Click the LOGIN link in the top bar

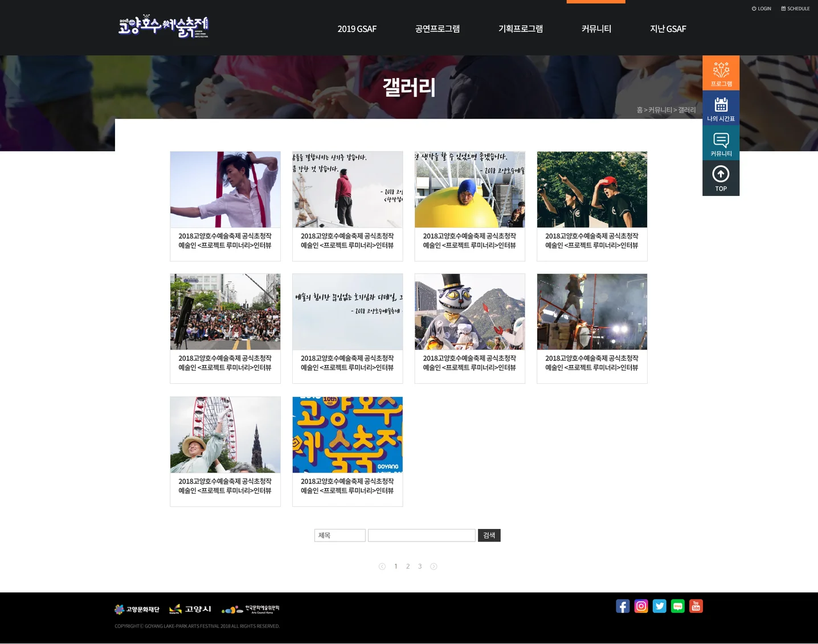[x=761, y=9]
